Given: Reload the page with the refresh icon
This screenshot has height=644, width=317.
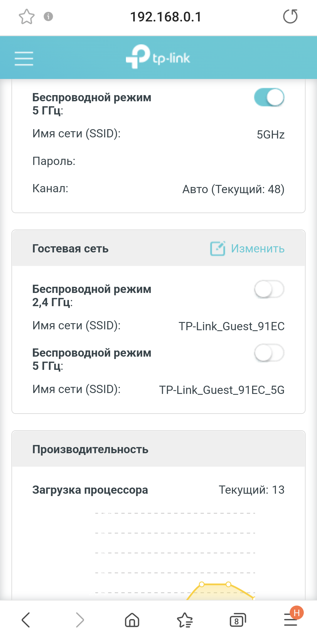Looking at the screenshot, I should [290, 16].
